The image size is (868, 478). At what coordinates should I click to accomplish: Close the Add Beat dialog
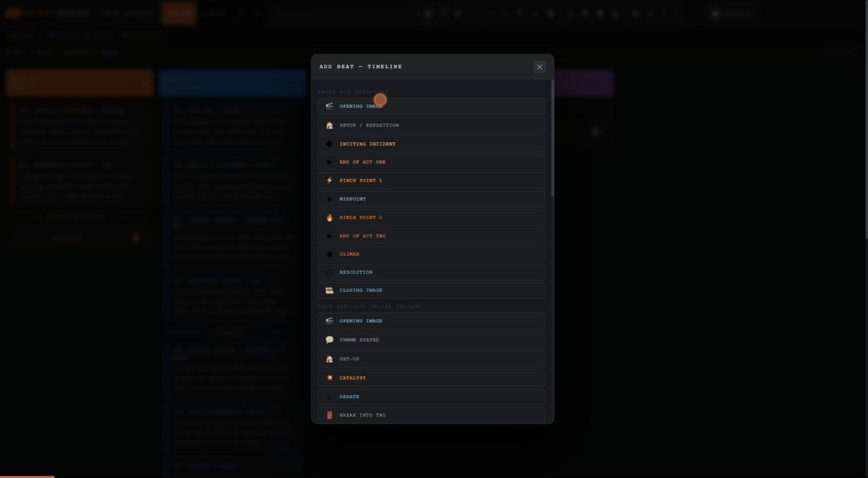point(539,67)
